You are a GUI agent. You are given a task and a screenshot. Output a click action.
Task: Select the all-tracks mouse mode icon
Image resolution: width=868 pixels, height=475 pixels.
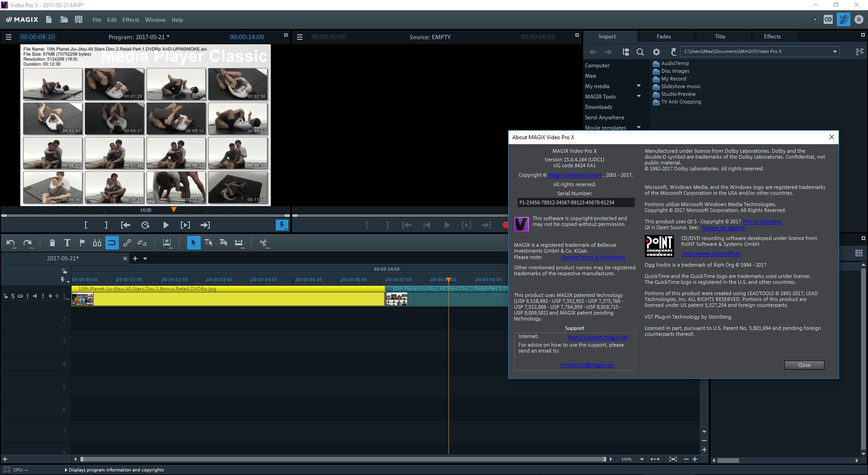click(x=223, y=243)
